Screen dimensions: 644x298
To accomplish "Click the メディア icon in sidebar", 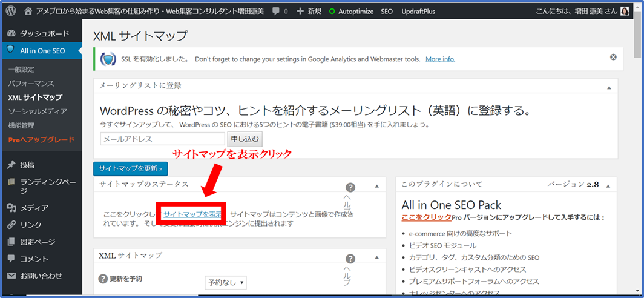I will click(x=11, y=208).
